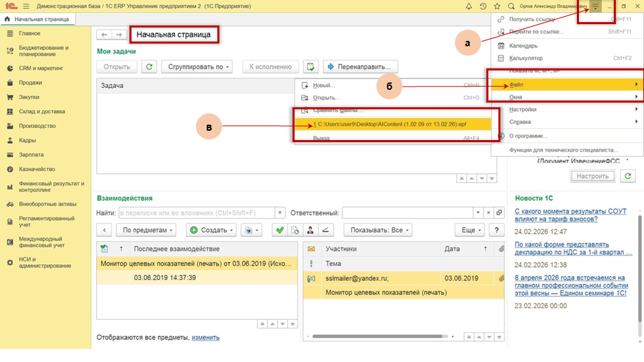Click the back navigation arrow
This screenshot has width=644, height=362.
coord(104,34)
